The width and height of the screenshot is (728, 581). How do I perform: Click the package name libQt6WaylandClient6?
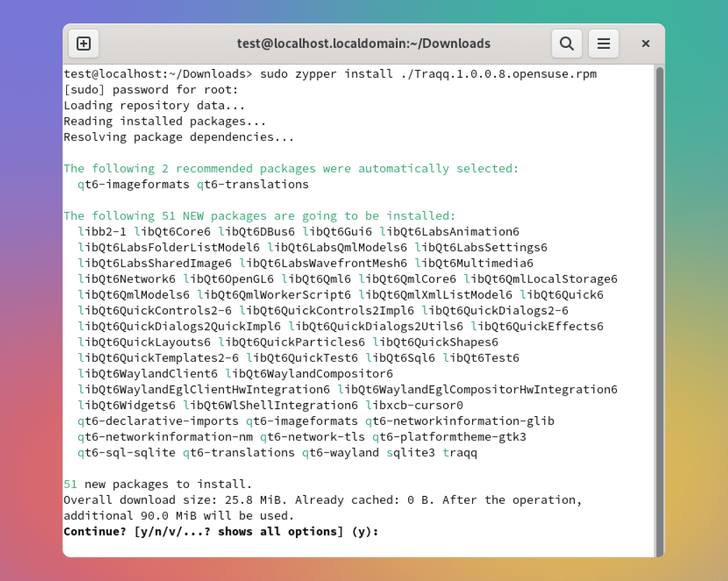[147, 374]
